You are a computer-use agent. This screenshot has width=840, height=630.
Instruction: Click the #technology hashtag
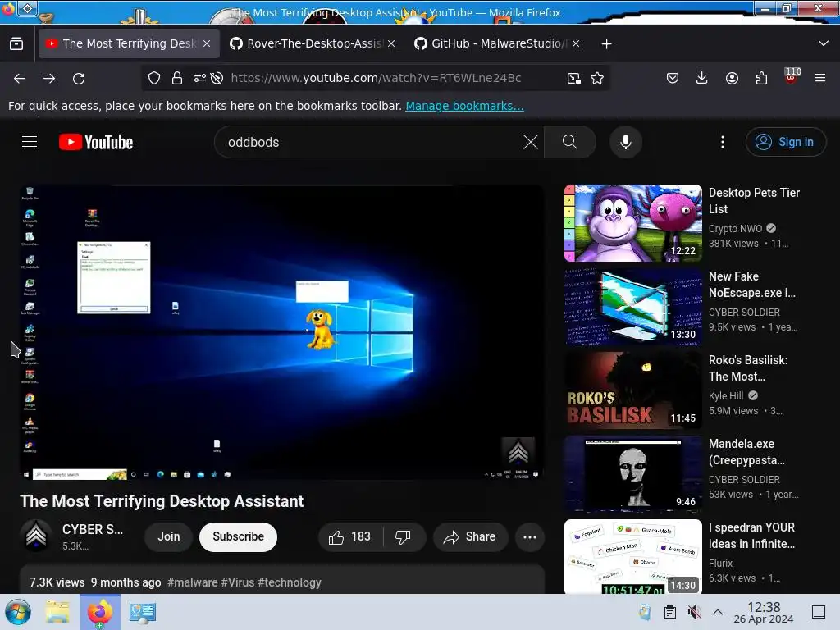290,582
